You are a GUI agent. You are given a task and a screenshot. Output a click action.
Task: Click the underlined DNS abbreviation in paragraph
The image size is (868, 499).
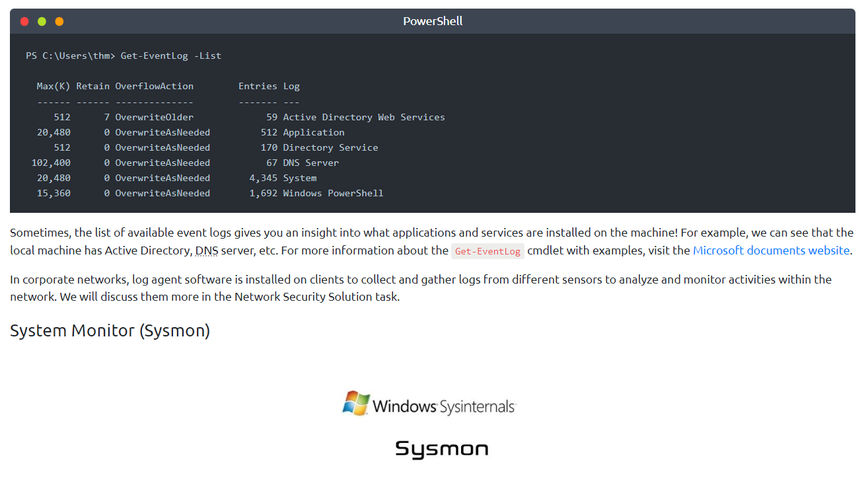(206, 251)
